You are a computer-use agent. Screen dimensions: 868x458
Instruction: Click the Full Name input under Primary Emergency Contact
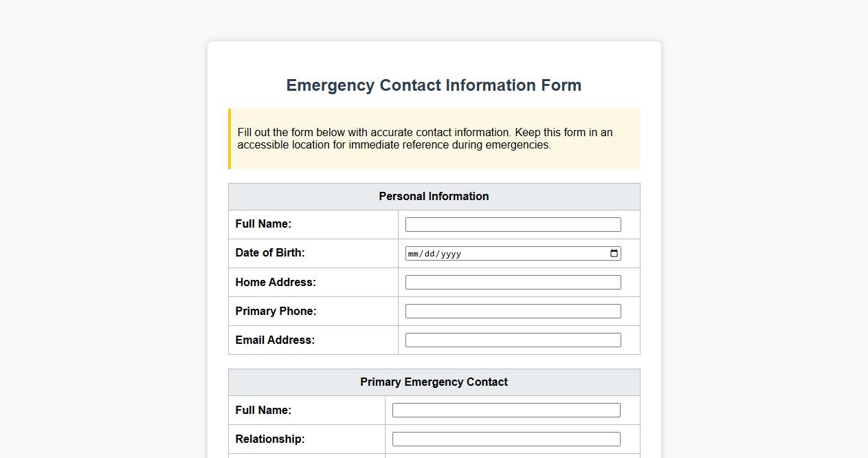[506, 409]
